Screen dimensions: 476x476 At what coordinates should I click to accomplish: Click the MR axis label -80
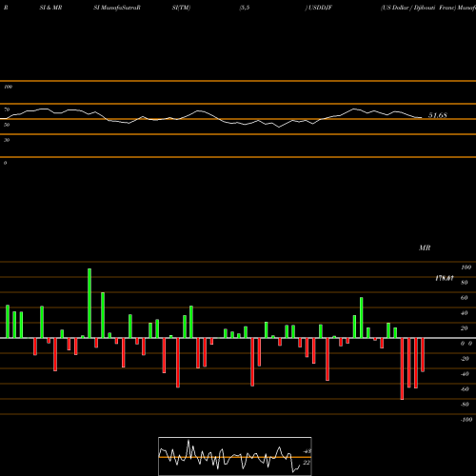[465, 405]
